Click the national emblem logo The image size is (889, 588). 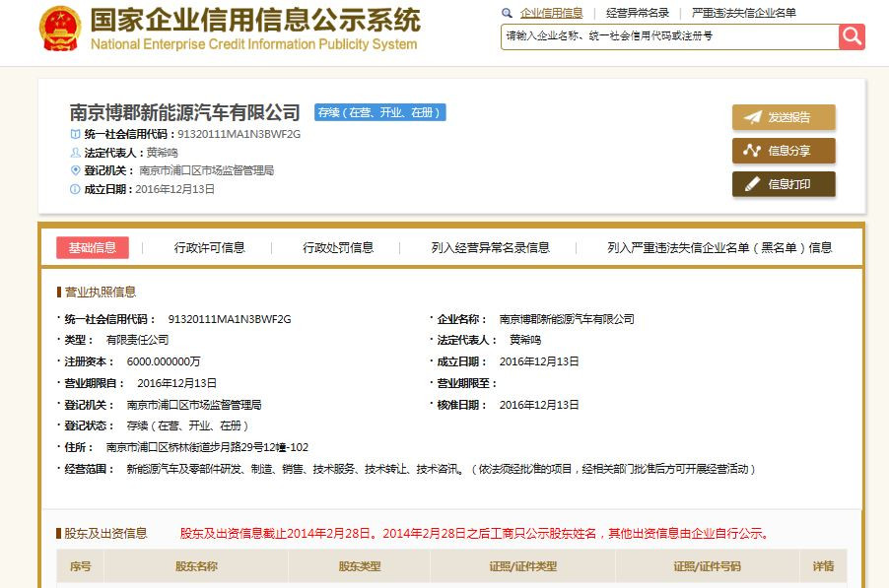point(59,29)
